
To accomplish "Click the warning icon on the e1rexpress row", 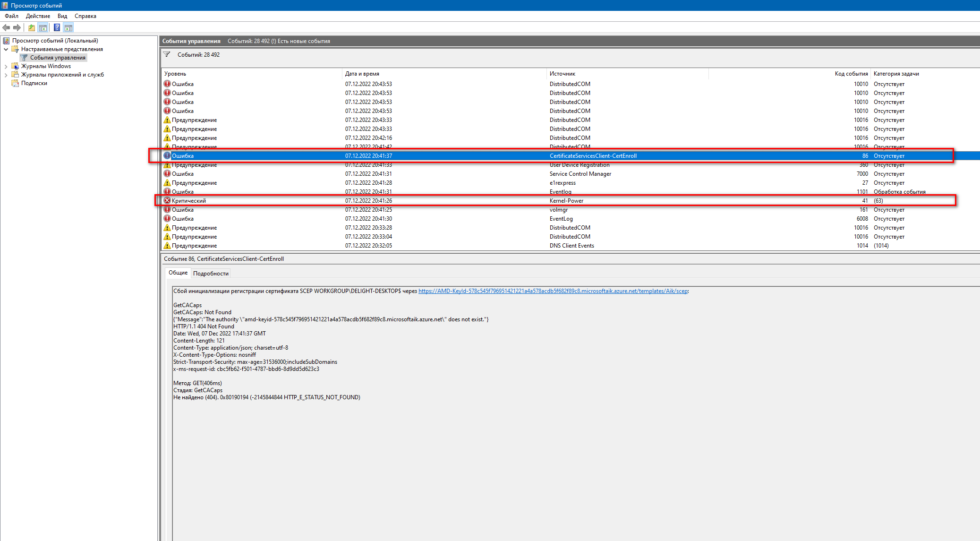I will click(x=167, y=182).
